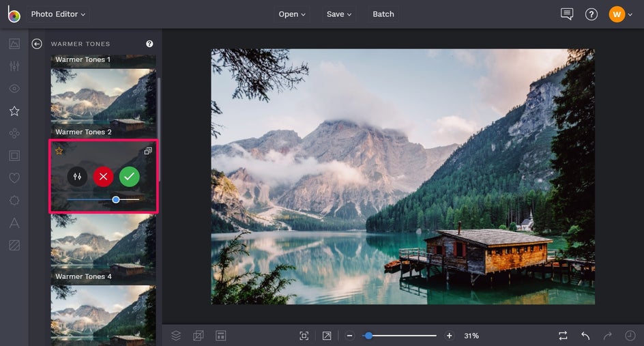This screenshot has width=644, height=346.
Task: Open the Overlays heart sidebar tool
Action: pos(14,178)
